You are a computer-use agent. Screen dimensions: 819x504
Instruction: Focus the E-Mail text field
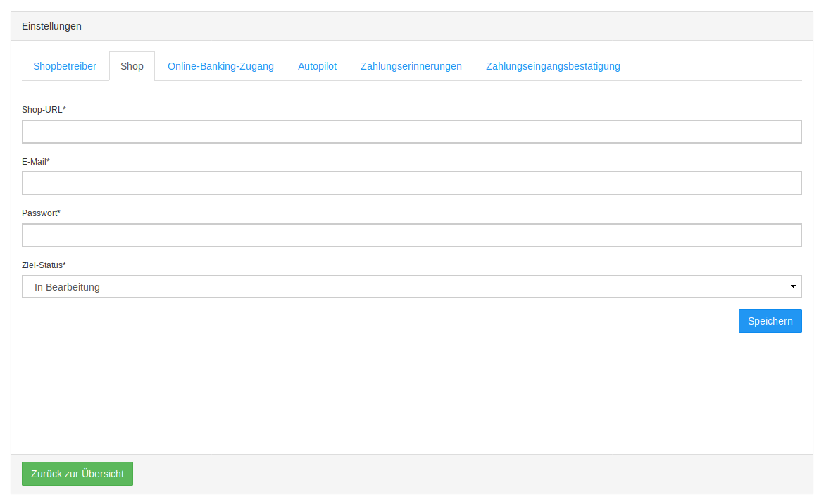tap(411, 183)
